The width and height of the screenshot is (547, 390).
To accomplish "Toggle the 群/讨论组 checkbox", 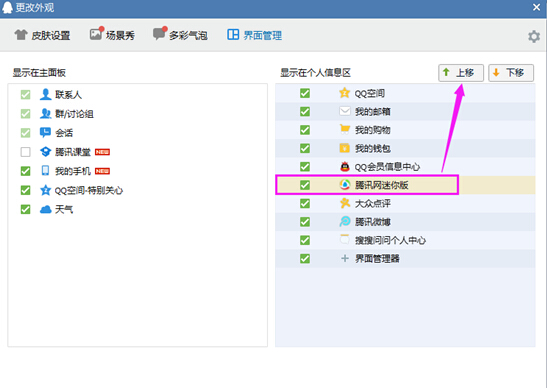I will [x=25, y=114].
